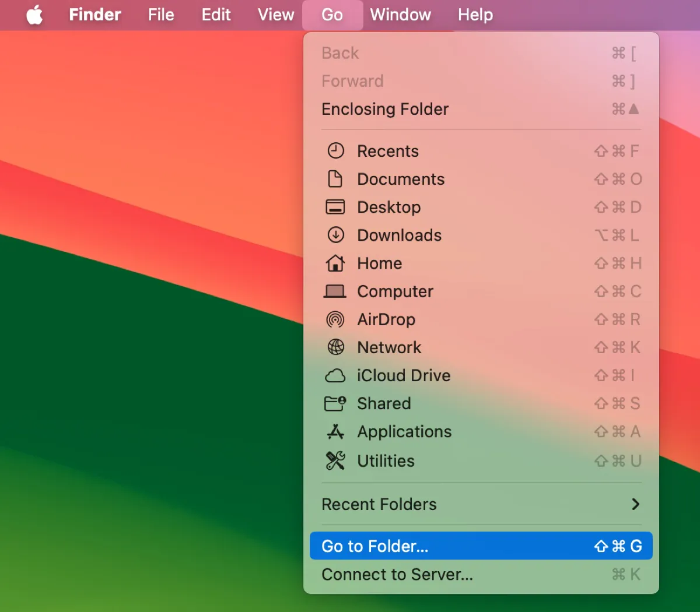Click the Shift-Command-G shortcut hint
Image resolution: width=700 pixels, height=612 pixels.
click(618, 546)
